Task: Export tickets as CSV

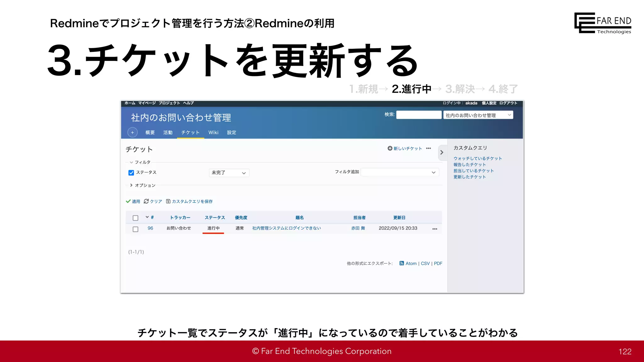Action: tap(425, 263)
